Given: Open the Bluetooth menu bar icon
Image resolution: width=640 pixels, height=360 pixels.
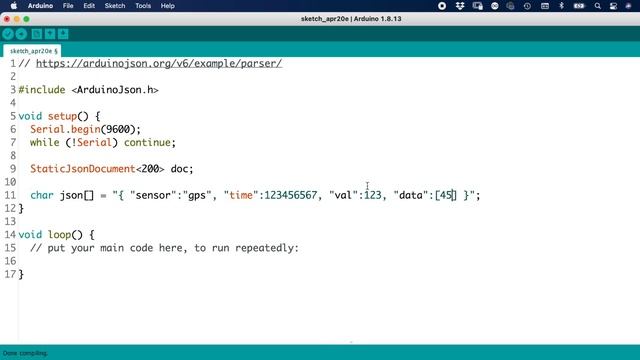Looking at the screenshot, I should pos(561,6).
